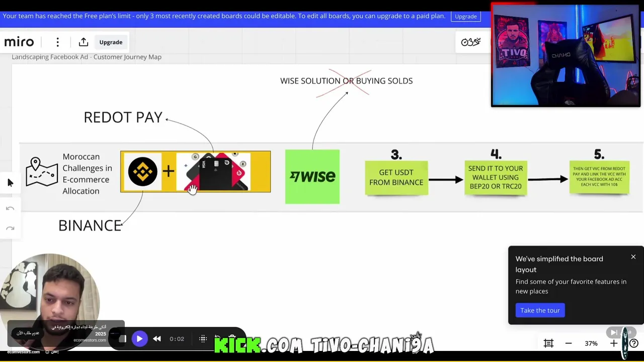Click the Binance logo image
Image resolution: width=644 pixels, height=362 pixels.
[x=142, y=171]
